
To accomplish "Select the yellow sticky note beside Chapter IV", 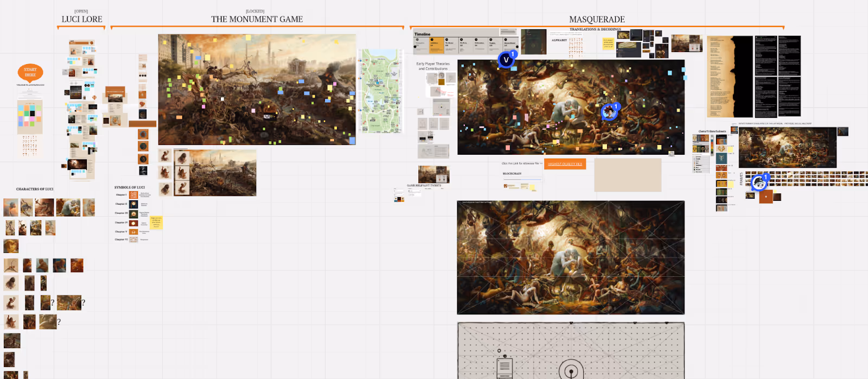I will point(156,223).
